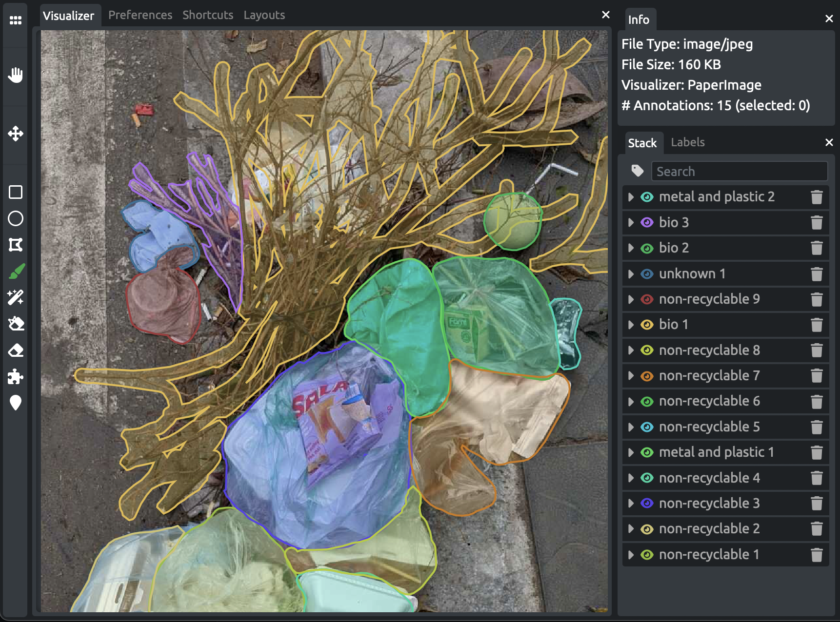Select the move arrows tool
Viewport: 840px width, 622px height.
pyautogui.click(x=16, y=134)
